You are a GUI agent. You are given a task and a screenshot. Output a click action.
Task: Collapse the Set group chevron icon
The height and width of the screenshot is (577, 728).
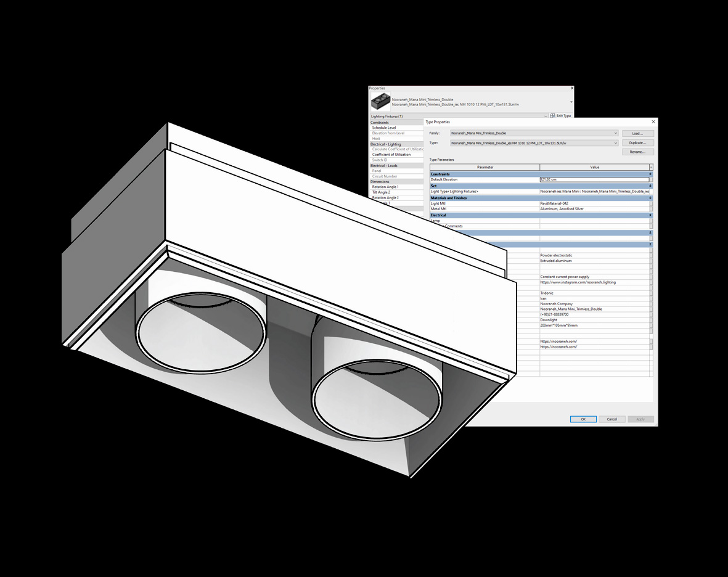click(x=650, y=186)
